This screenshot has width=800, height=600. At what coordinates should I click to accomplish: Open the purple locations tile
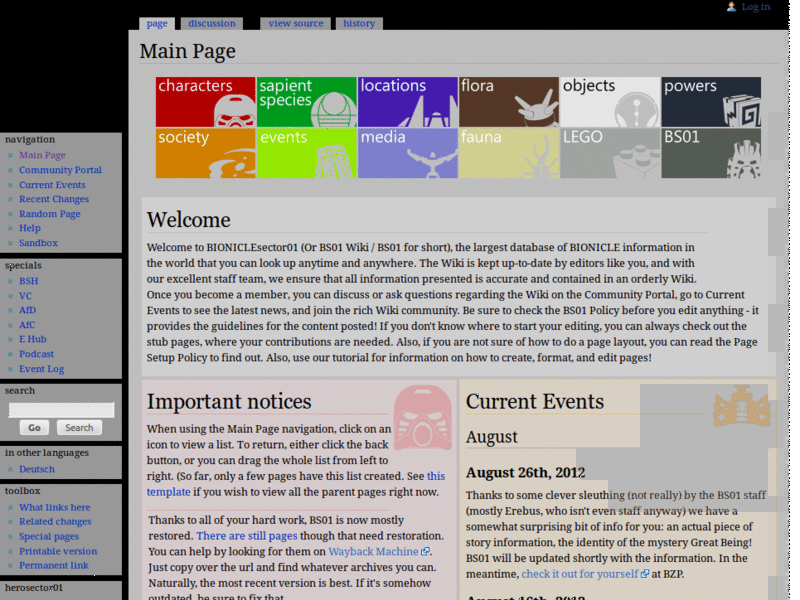(408, 102)
